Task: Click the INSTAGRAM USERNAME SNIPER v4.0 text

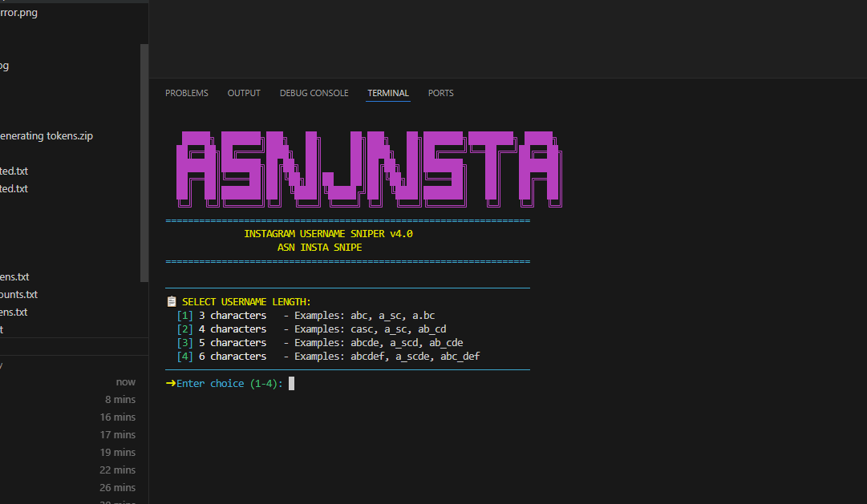Action: click(x=329, y=234)
